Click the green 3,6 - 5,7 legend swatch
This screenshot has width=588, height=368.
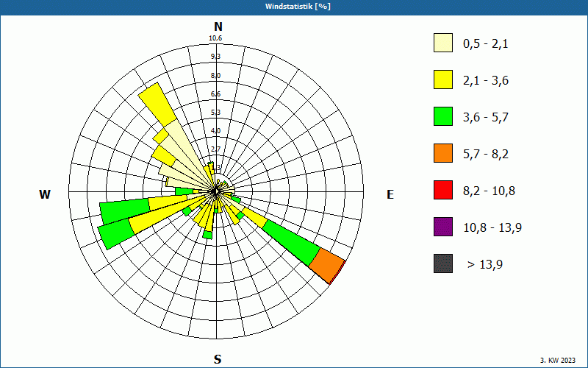coord(443,116)
